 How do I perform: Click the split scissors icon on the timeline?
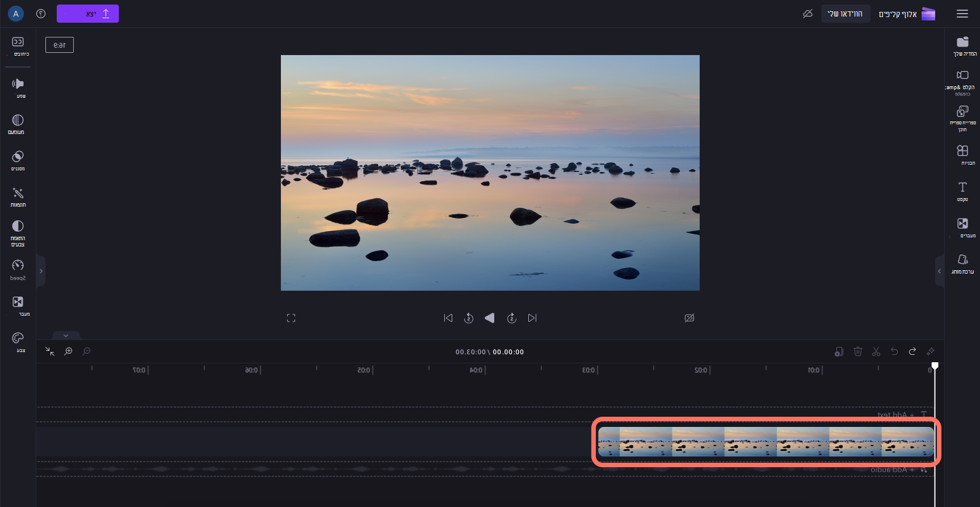(x=876, y=351)
